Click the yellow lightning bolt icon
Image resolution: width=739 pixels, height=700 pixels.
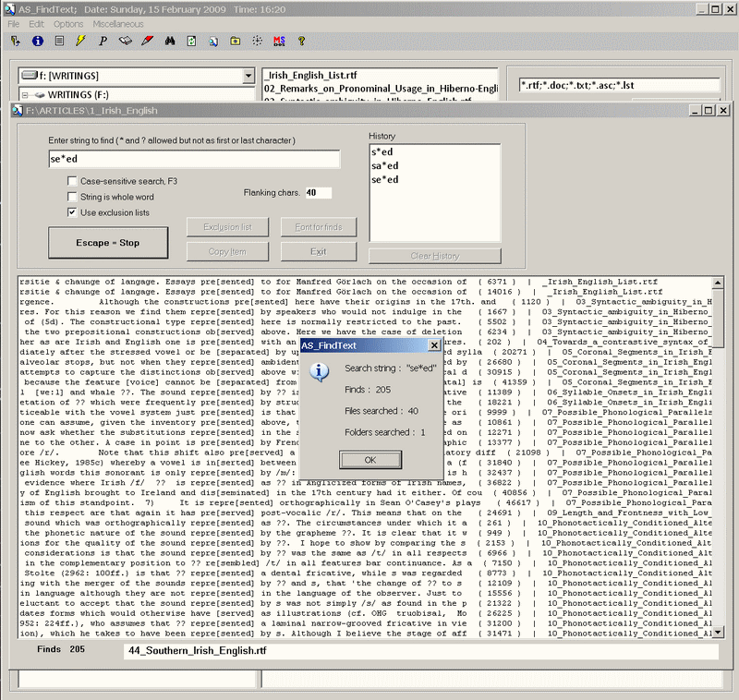coord(81,42)
